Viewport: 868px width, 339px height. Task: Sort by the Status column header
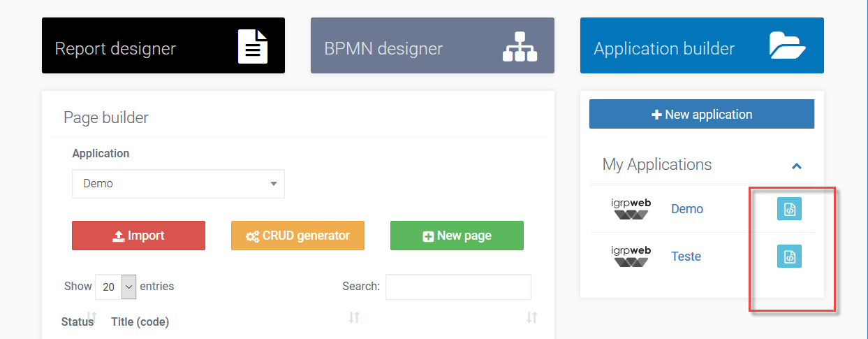coord(78,322)
